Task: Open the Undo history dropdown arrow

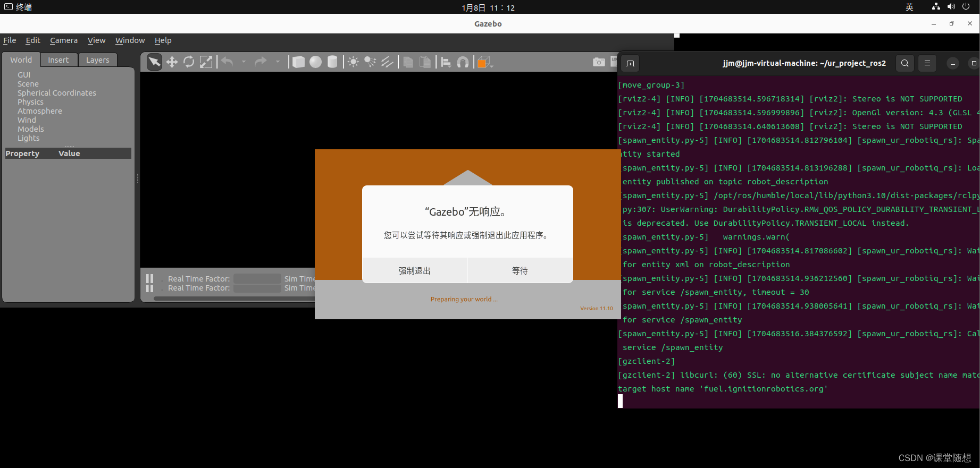Action: coord(244,62)
